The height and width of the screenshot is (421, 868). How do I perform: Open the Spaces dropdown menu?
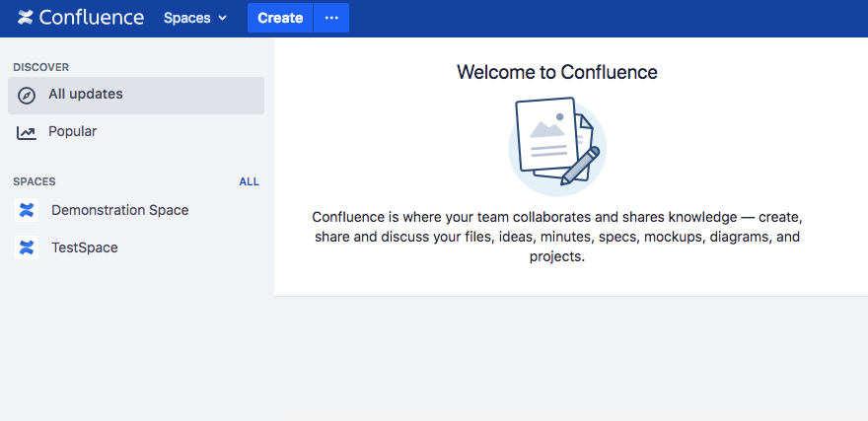tap(195, 19)
